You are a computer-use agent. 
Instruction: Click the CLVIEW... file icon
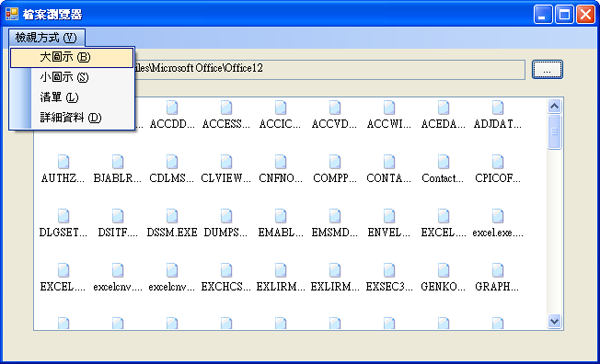[227, 162]
